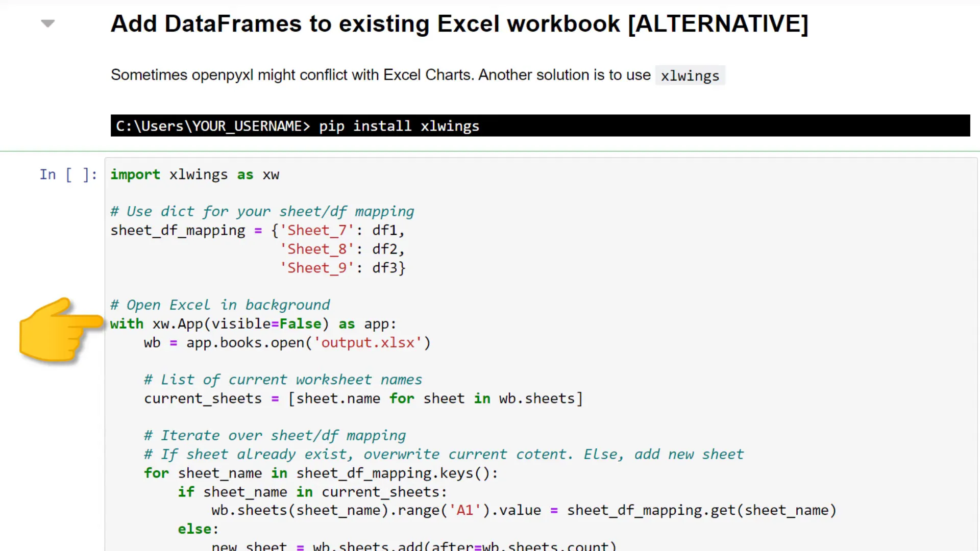The width and height of the screenshot is (980, 551).
Task: Click the 'import xlwings as xw' line
Action: click(194, 174)
